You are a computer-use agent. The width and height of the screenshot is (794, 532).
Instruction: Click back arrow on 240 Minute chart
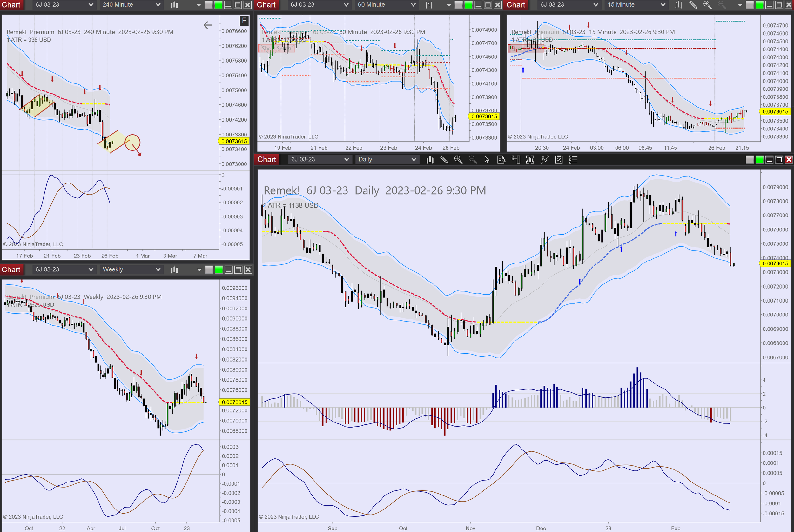pyautogui.click(x=208, y=25)
